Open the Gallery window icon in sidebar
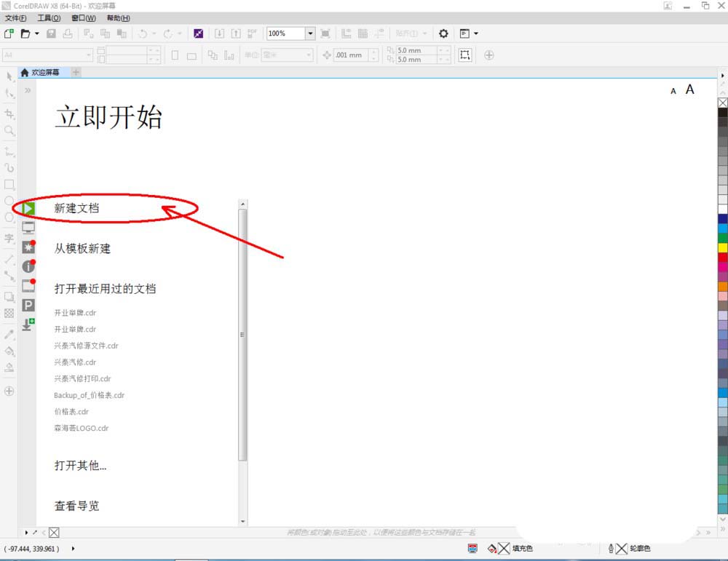Image resolution: width=728 pixels, height=561 pixels. [28, 285]
